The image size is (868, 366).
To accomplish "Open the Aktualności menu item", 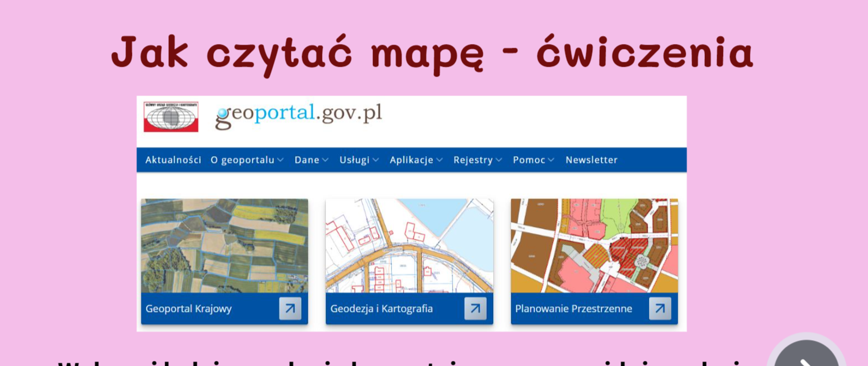I will point(173,160).
